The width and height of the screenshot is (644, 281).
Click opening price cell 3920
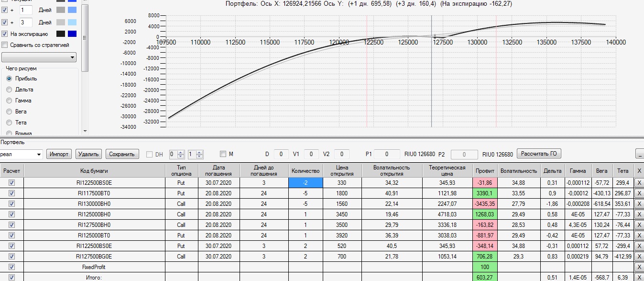pos(342,236)
